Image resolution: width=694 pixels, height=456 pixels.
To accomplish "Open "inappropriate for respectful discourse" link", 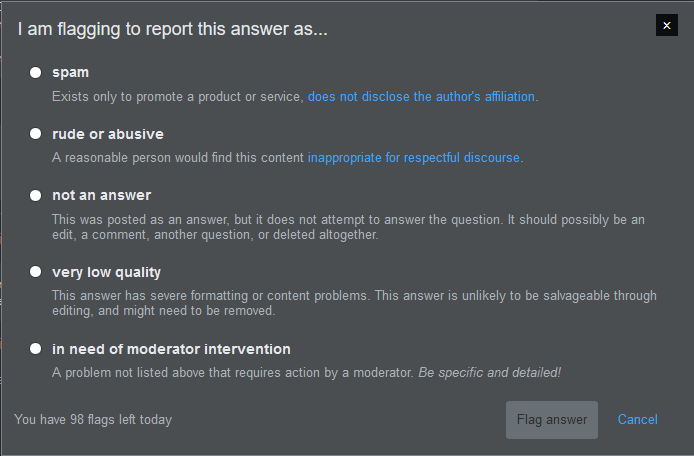I will tap(414, 158).
